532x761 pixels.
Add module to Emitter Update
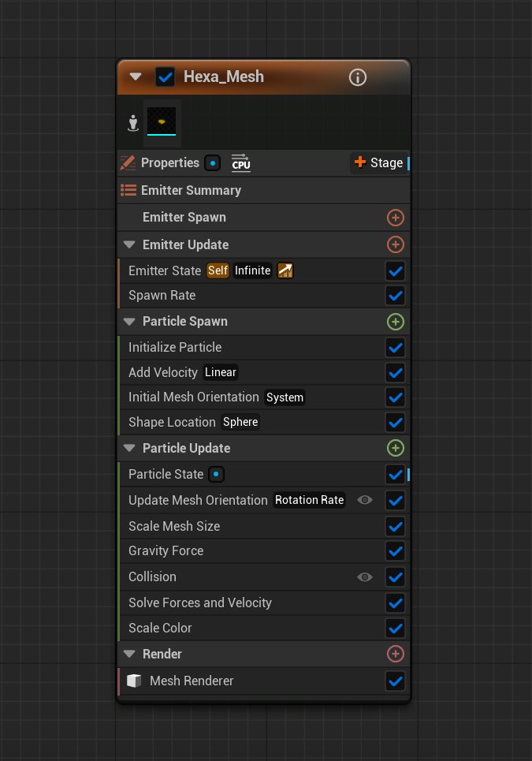[x=395, y=244]
